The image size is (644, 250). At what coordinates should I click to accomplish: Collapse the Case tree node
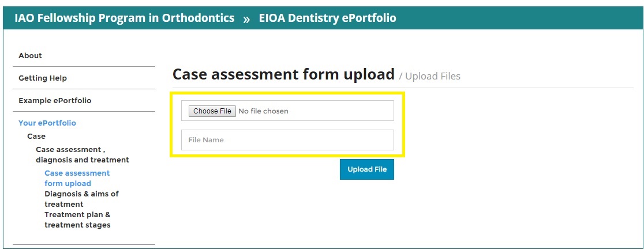[x=36, y=137]
